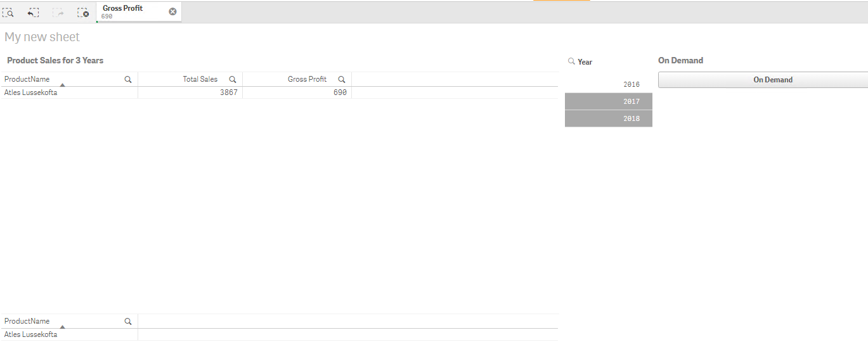Image resolution: width=868 pixels, height=349 pixels.
Task: Sort bottom table by ProductName header
Action: point(27,321)
